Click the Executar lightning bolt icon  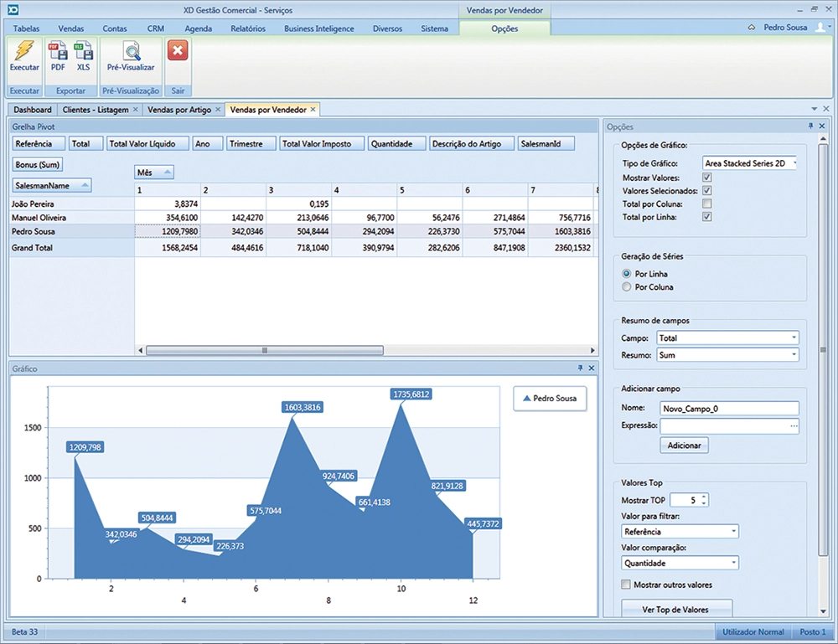coord(24,54)
